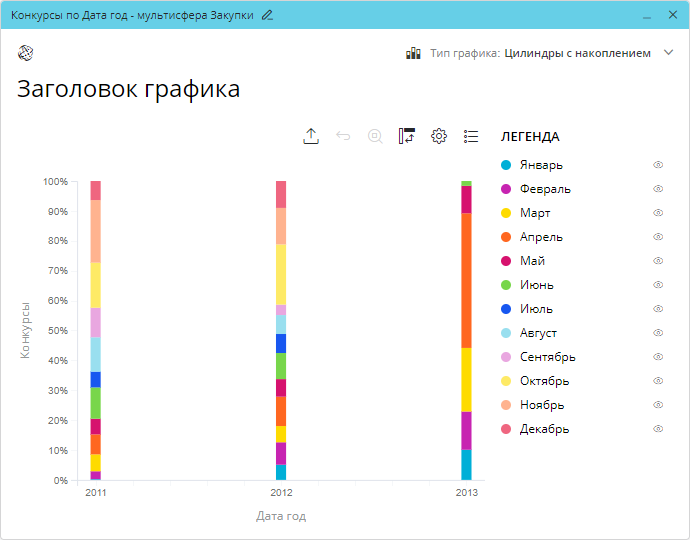Click the swap rows and columns icon

click(406, 137)
